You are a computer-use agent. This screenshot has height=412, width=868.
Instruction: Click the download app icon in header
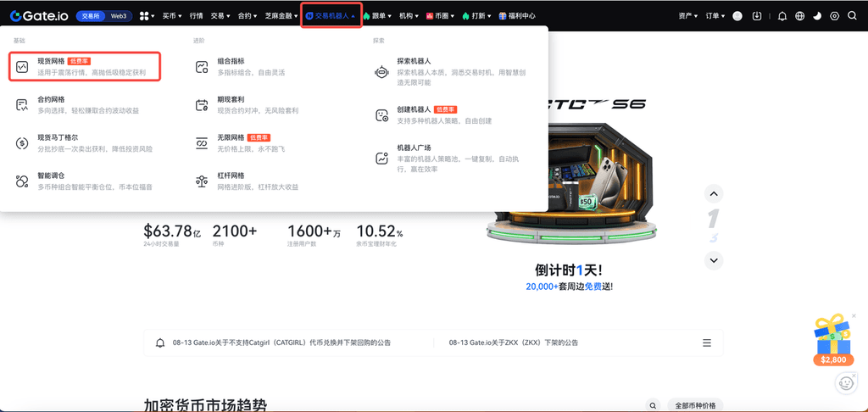coord(757,16)
